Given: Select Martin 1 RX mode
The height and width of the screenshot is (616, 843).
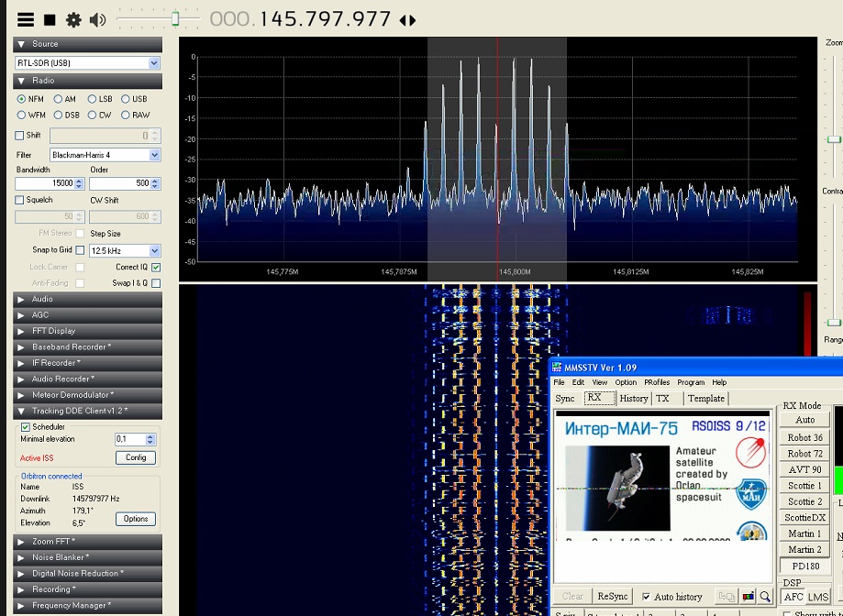Looking at the screenshot, I should pos(804,533).
